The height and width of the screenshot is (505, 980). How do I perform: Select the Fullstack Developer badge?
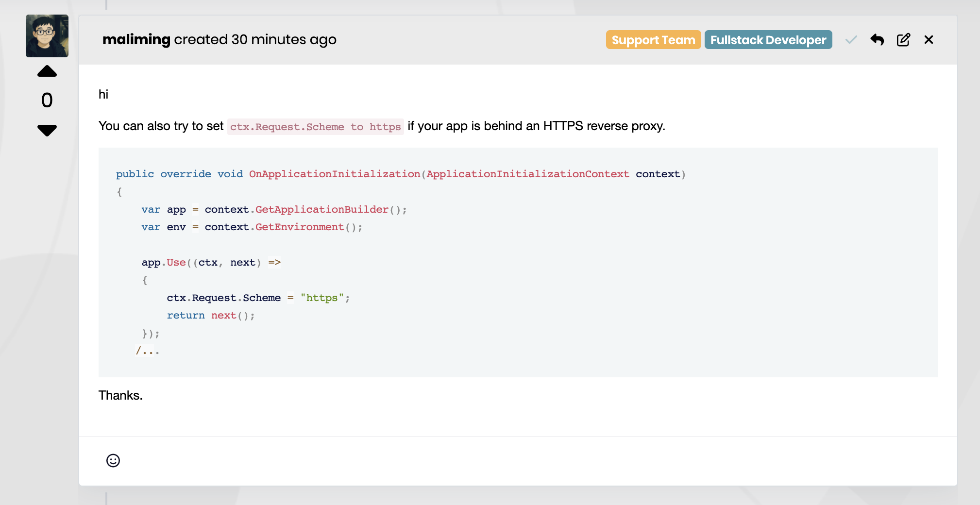point(768,40)
